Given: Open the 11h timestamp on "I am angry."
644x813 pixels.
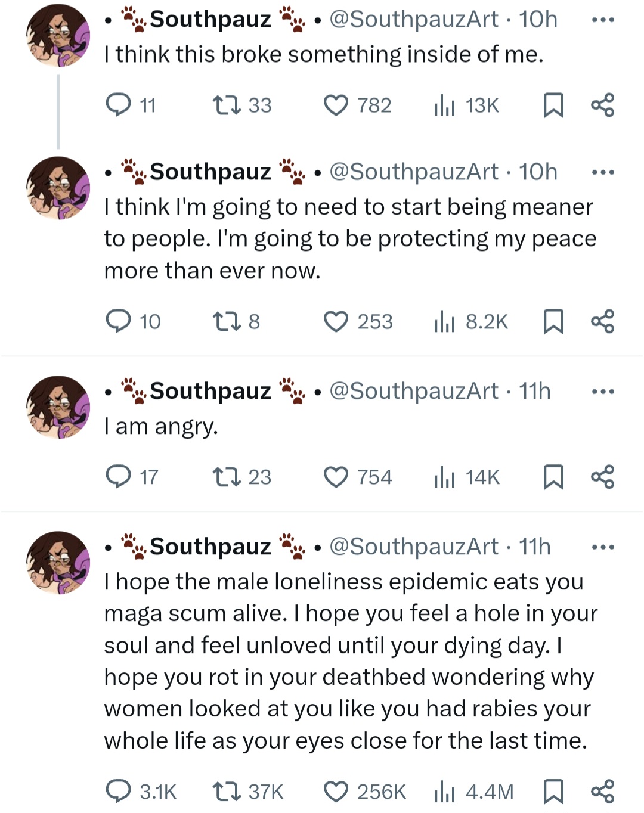Looking at the screenshot, I should 535,392.
